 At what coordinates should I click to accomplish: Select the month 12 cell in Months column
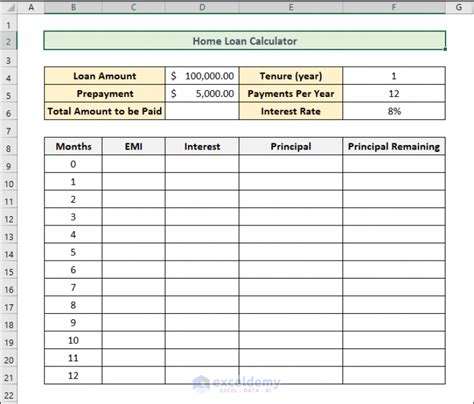[x=73, y=376]
